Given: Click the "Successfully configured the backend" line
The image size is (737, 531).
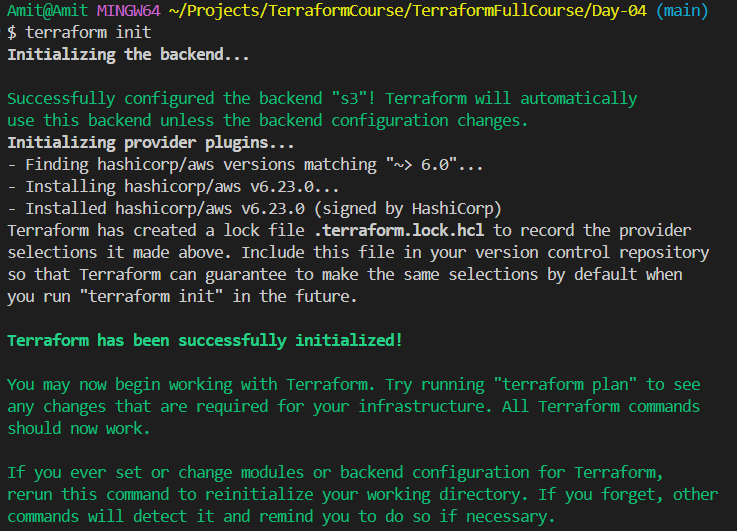Looking at the screenshot, I should [x=322, y=99].
